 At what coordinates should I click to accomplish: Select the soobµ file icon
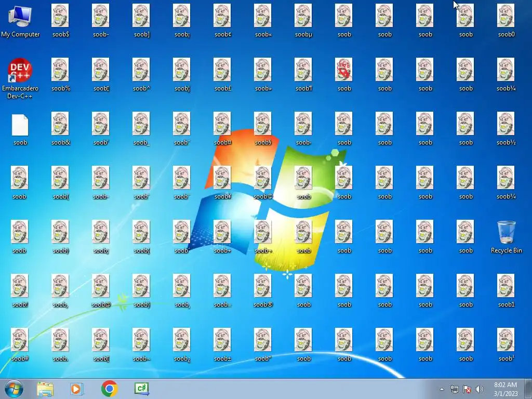[303, 16]
